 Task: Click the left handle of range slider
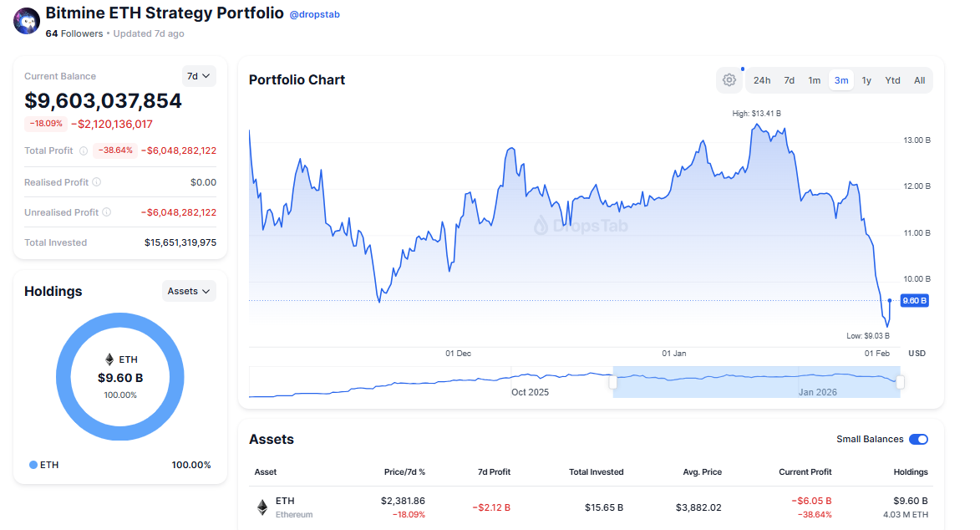pos(613,382)
